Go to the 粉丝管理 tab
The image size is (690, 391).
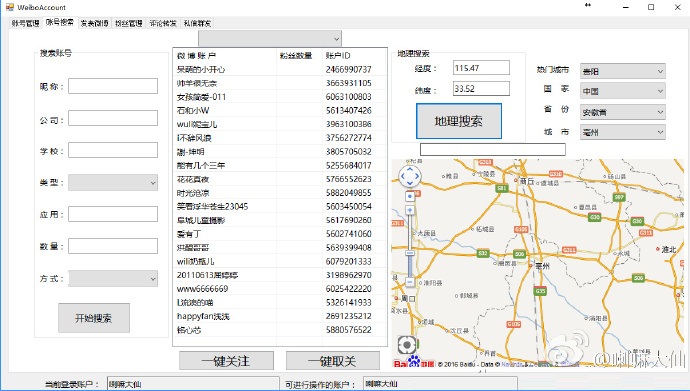(x=128, y=23)
